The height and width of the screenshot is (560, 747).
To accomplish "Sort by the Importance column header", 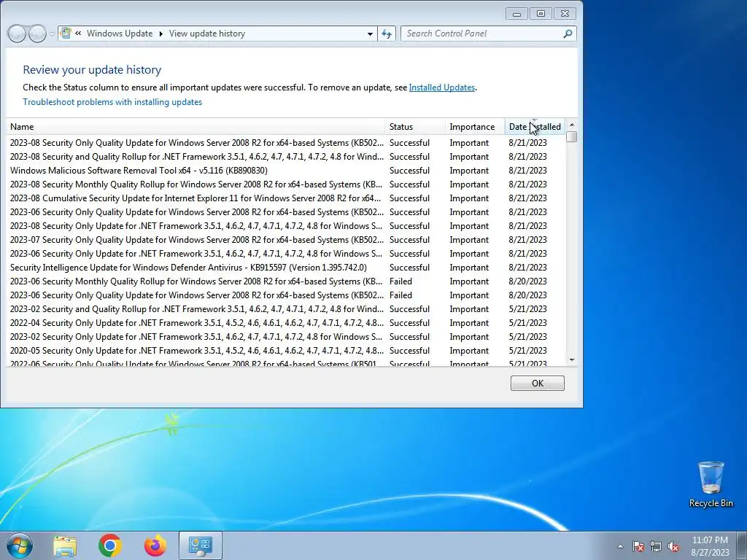I will click(474, 127).
